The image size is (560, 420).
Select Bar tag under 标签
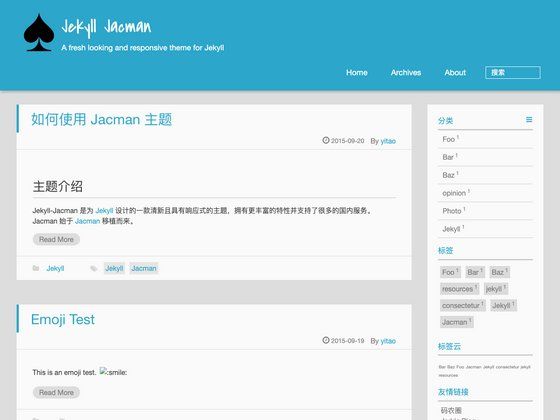(x=475, y=272)
